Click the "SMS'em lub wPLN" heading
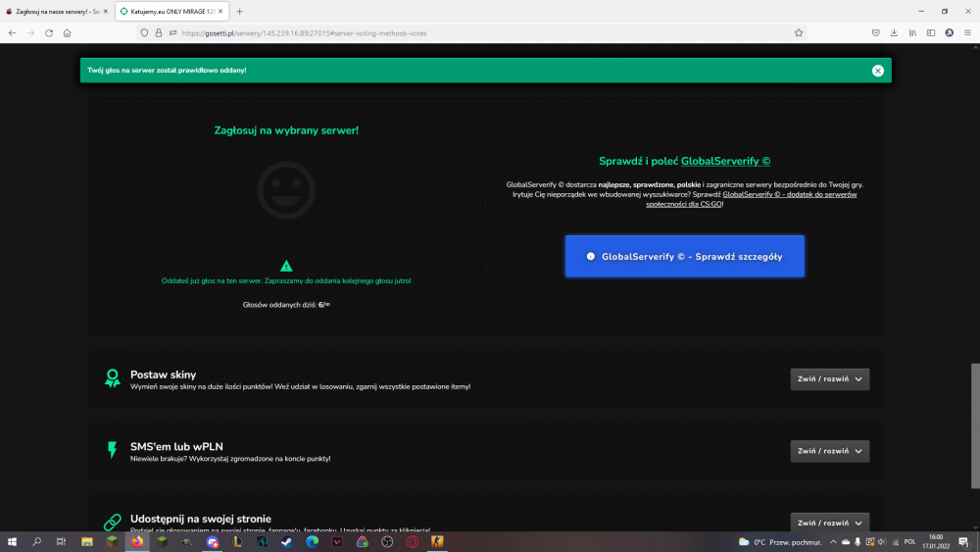This screenshot has height=552, width=980. click(176, 446)
